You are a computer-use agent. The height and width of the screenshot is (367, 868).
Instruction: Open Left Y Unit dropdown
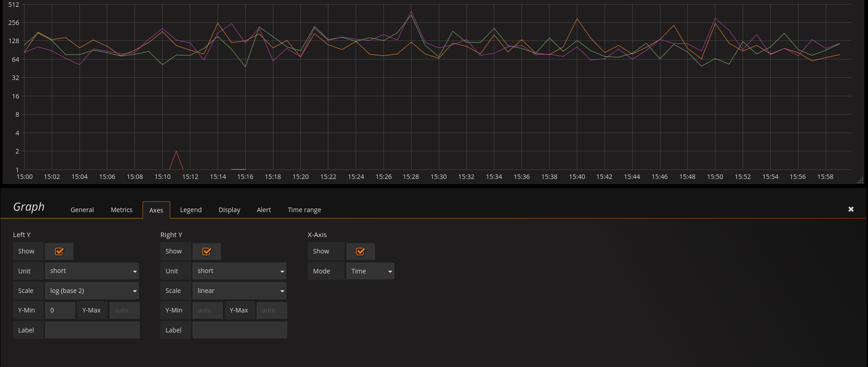click(92, 271)
